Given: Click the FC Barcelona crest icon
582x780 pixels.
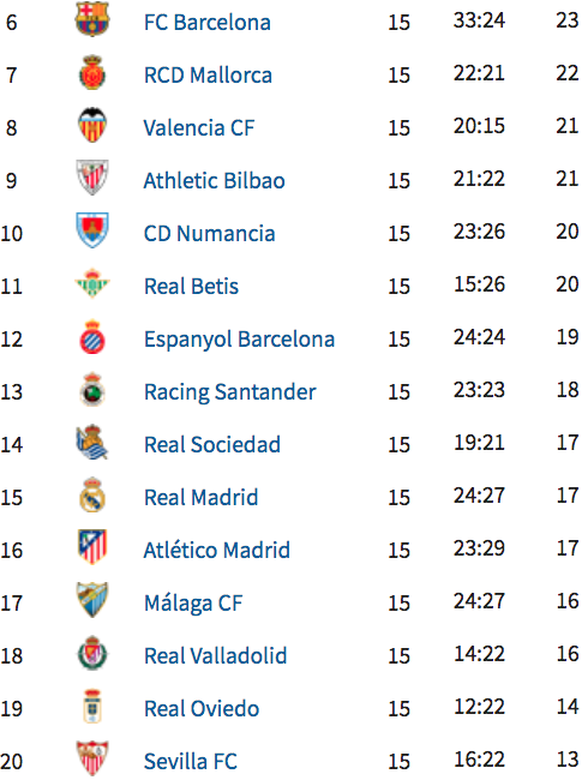Looking at the screenshot, I should [x=93, y=20].
